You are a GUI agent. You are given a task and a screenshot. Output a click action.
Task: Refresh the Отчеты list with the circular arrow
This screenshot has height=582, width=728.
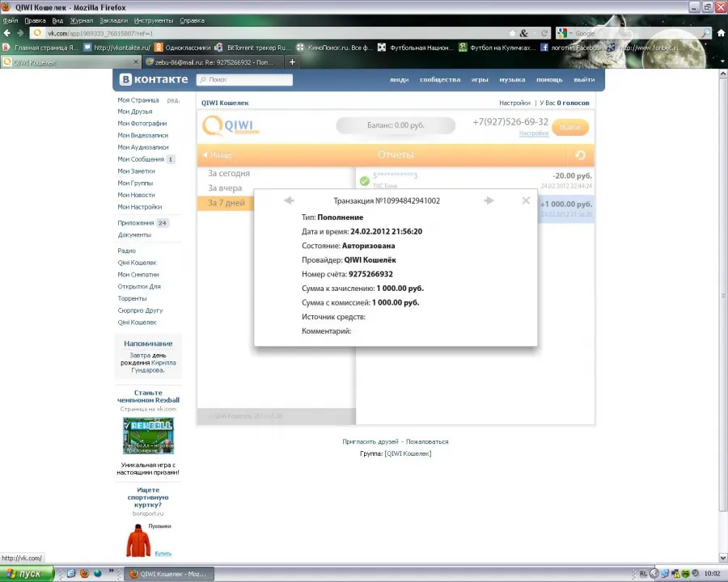point(580,155)
